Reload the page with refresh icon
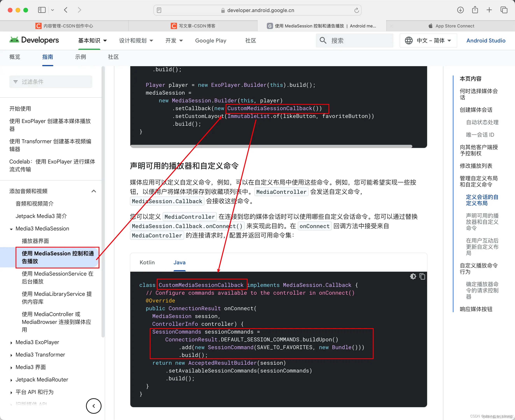 [x=356, y=10]
